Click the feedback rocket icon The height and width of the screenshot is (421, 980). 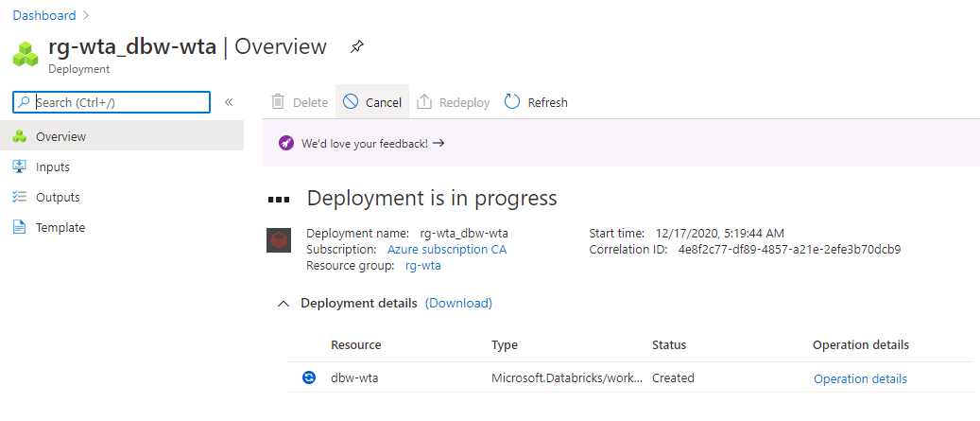point(286,144)
